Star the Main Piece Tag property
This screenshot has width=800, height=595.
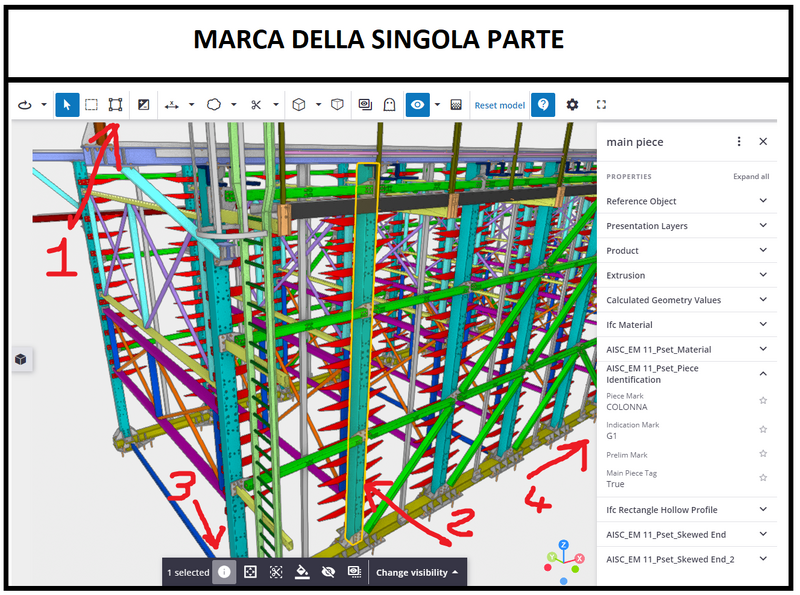tap(763, 478)
